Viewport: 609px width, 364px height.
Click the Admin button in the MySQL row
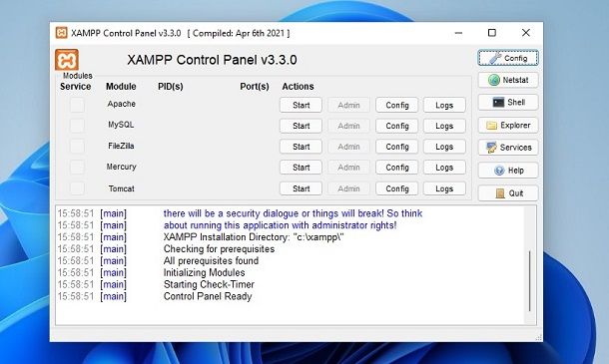[x=348, y=126]
